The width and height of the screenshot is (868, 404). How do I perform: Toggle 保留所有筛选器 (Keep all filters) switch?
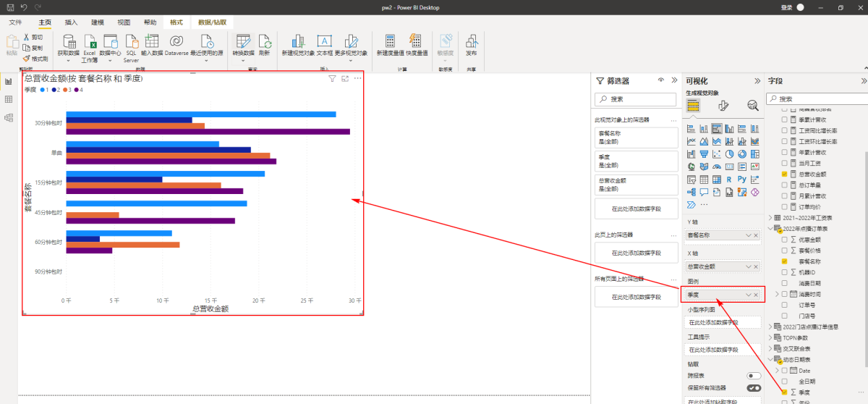coord(754,388)
